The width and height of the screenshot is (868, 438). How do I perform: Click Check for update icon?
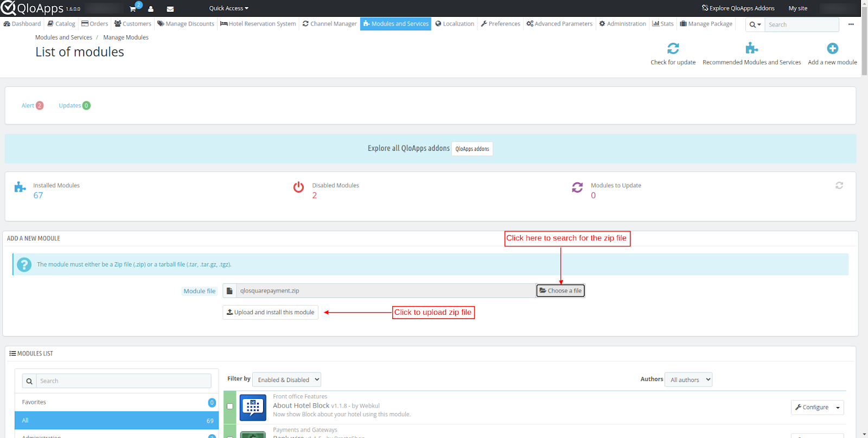(673, 48)
